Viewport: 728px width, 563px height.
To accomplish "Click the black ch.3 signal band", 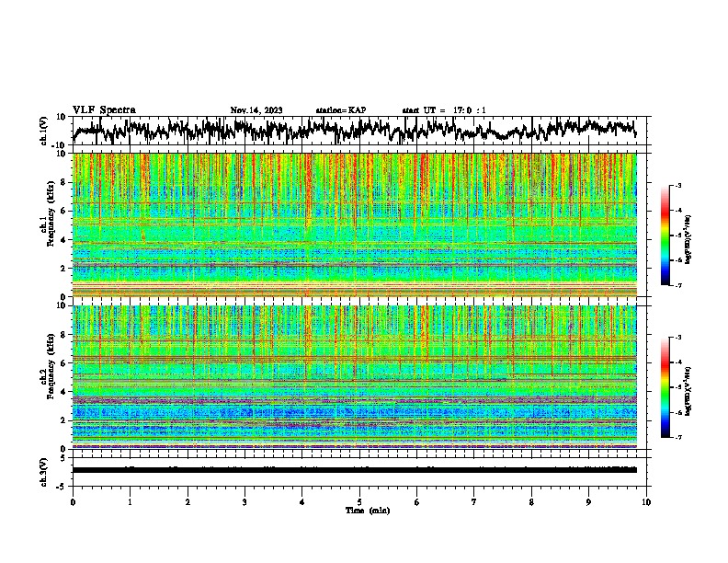I will point(355,470).
